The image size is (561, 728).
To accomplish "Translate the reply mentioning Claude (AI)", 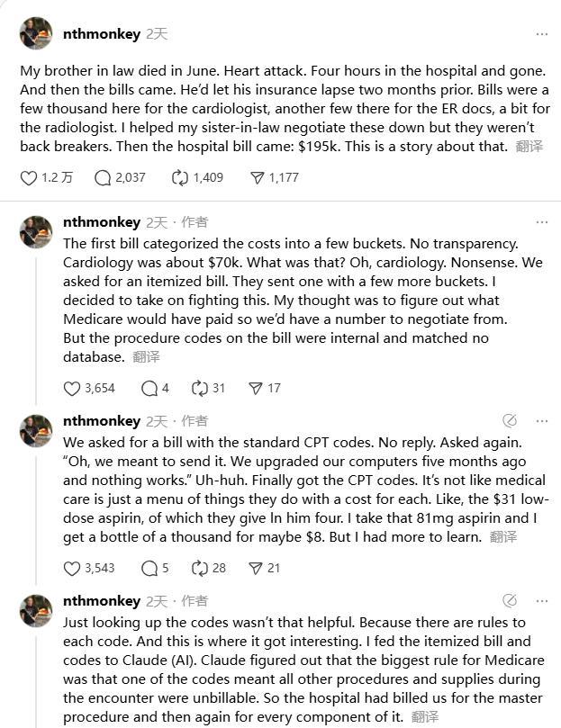I will click(x=425, y=716).
